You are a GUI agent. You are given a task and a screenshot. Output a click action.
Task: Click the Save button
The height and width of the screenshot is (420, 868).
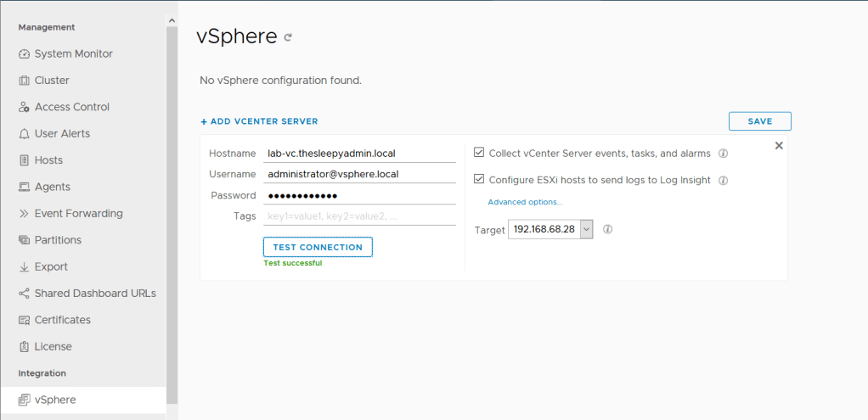(x=759, y=121)
